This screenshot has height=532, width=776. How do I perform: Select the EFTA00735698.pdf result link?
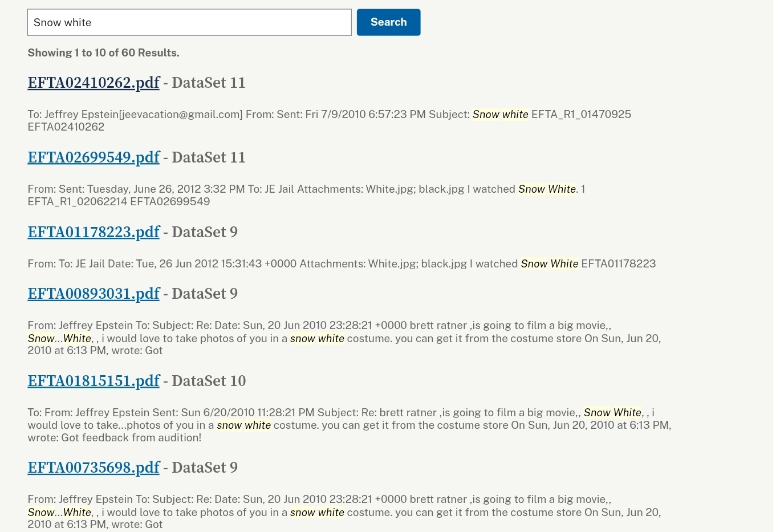(94, 468)
